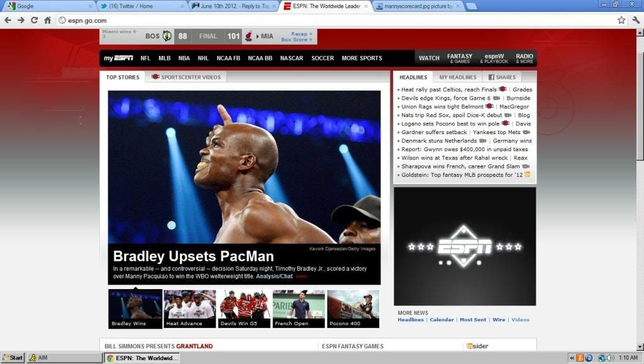Click the myESPN logo in the nav bar

118,58
